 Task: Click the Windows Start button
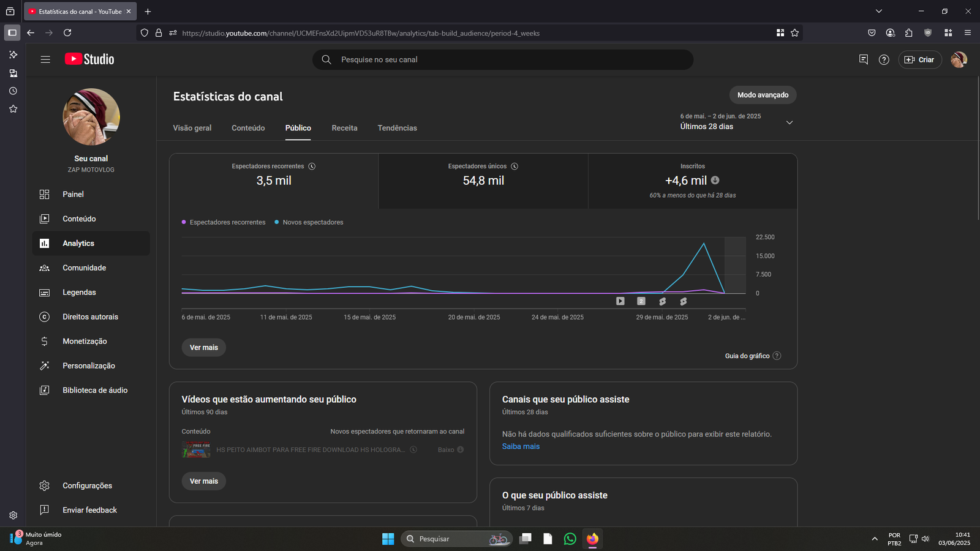pyautogui.click(x=388, y=539)
